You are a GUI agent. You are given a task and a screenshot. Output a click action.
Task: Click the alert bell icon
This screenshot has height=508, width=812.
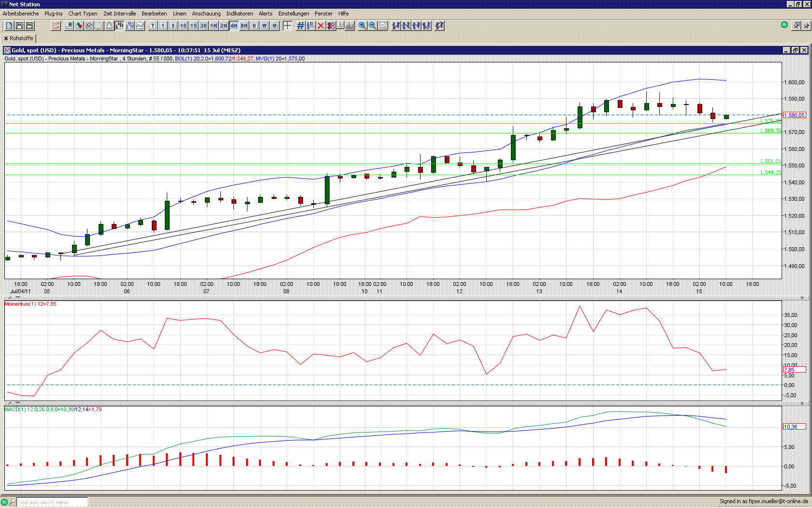click(x=110, y=26)
